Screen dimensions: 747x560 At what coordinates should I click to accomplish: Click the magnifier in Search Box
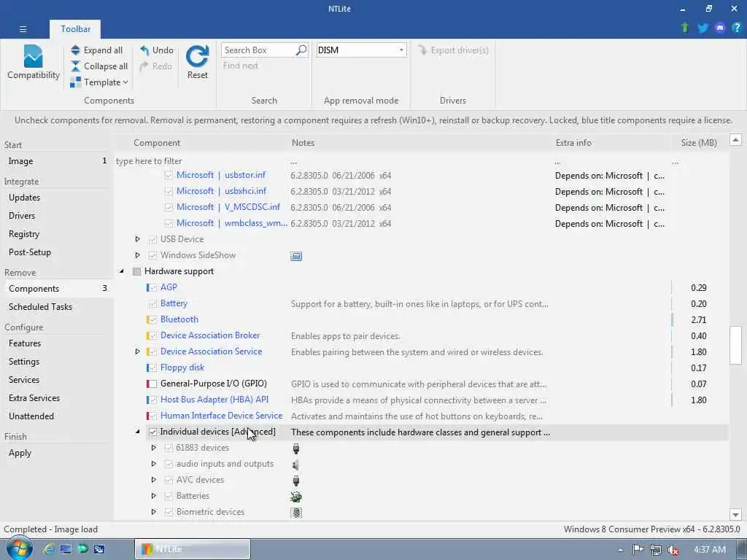(x=301, y=50)
